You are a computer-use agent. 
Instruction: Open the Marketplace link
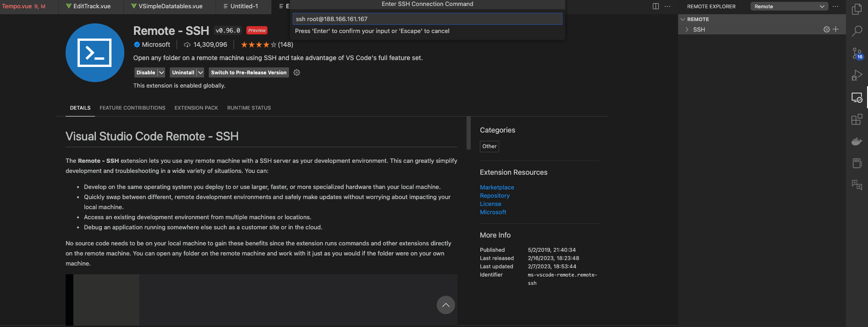pos(497,187)
